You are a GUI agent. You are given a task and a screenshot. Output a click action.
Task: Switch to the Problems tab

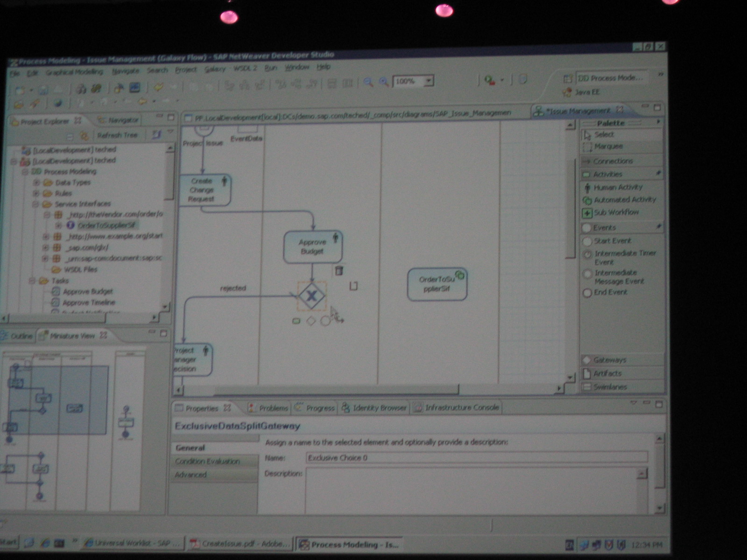point(268,408)
